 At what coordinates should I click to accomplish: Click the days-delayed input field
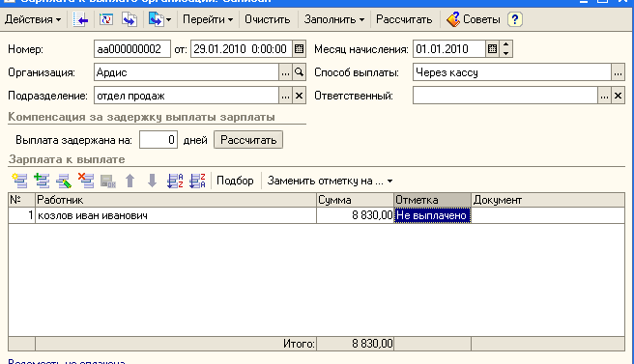coord(158,140)
